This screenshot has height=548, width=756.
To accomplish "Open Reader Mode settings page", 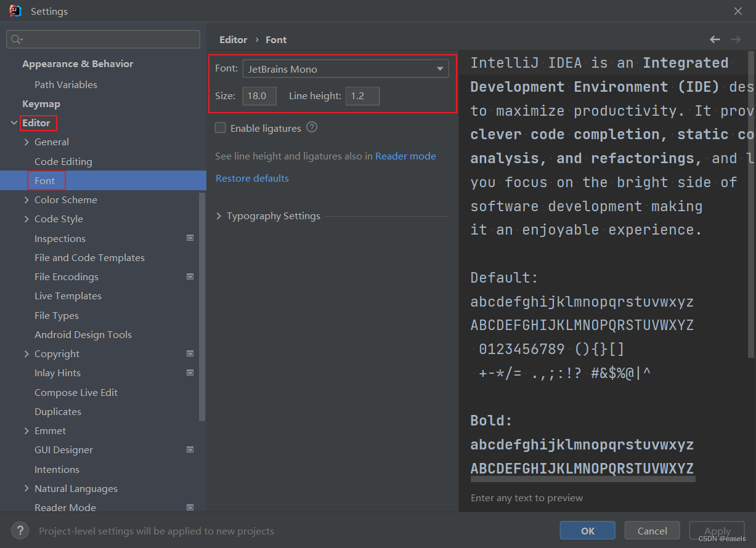I will (x=65, y=507).
